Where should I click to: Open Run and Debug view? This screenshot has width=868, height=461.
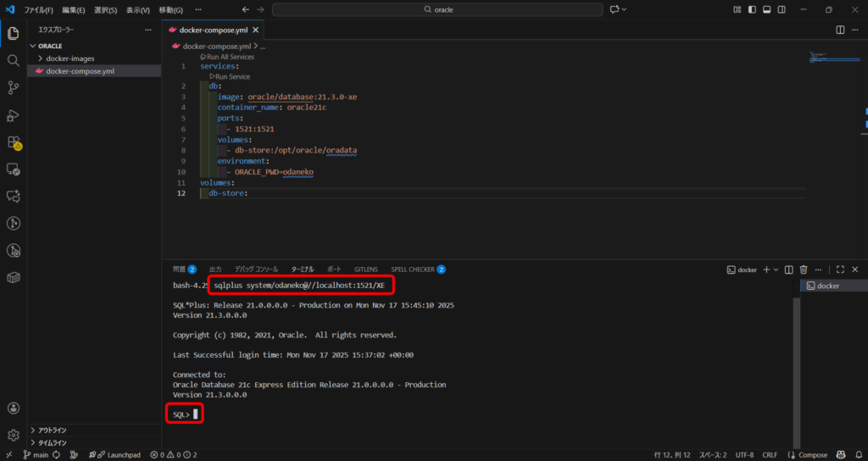(13, 115)
